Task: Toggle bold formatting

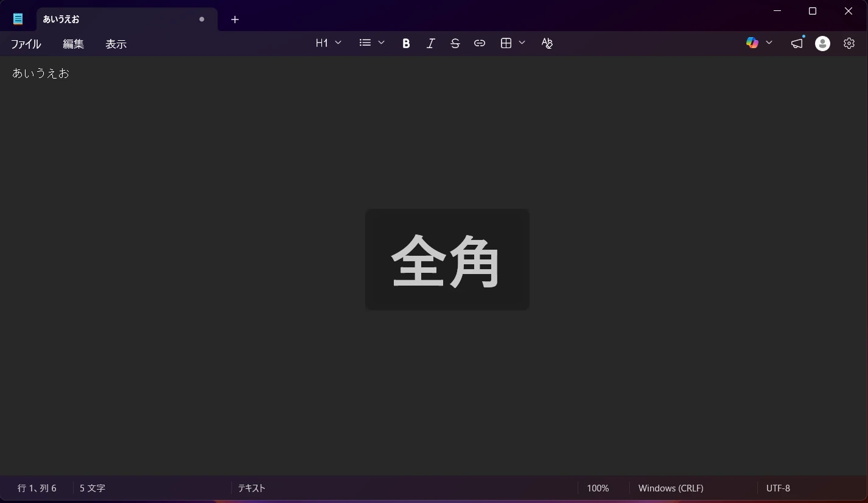Action: coord(406,43)
